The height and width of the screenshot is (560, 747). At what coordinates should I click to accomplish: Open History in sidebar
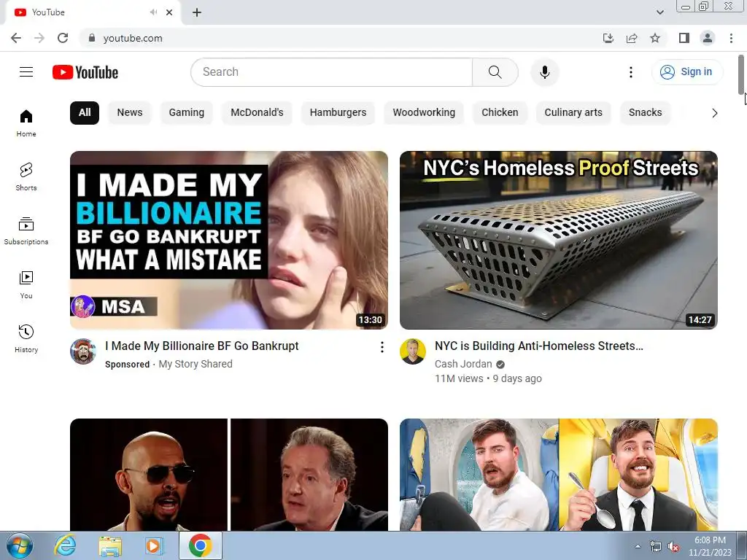click(x=26, y=338)
